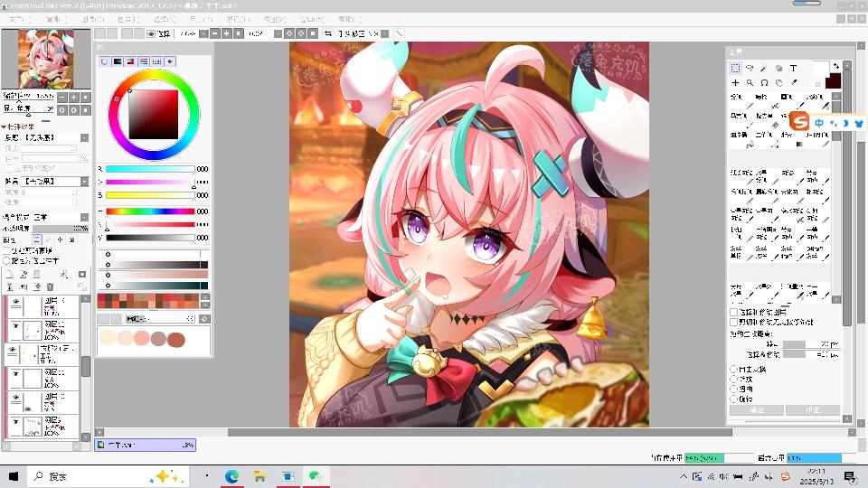868x488 pixels.
Task: Open the Layer menu
Action: (x=127, y=19)
